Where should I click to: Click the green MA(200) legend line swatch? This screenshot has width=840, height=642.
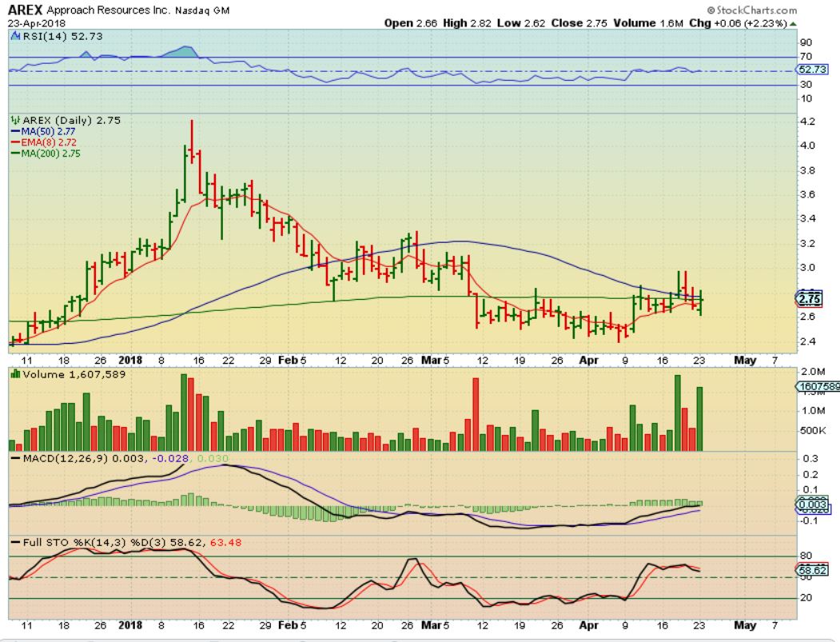(15, 154)
